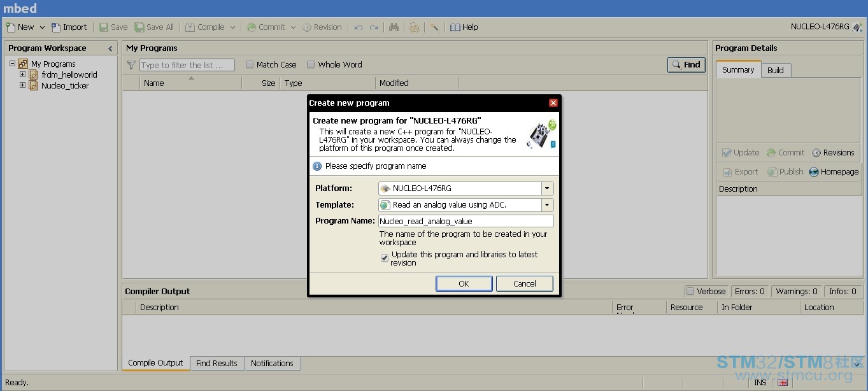Open the Help toolbar button

pos(464,27)
